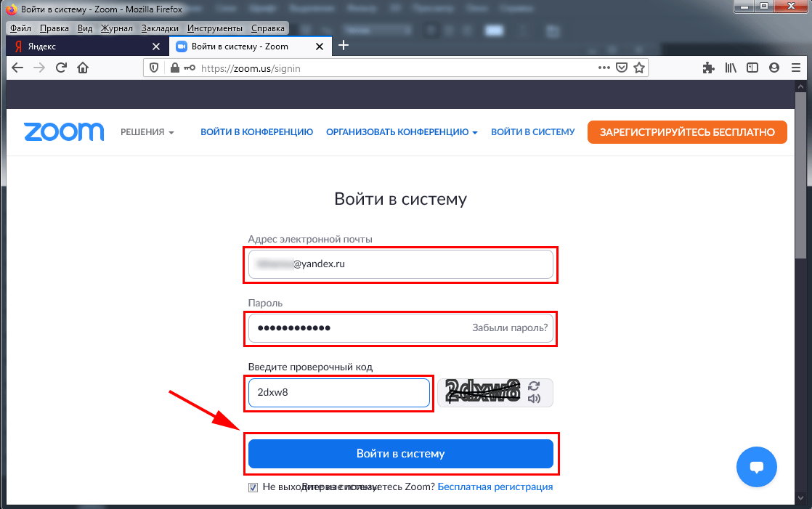Open the Firefox library icon
The image size is (812, 509).
[x=731, y=68]
